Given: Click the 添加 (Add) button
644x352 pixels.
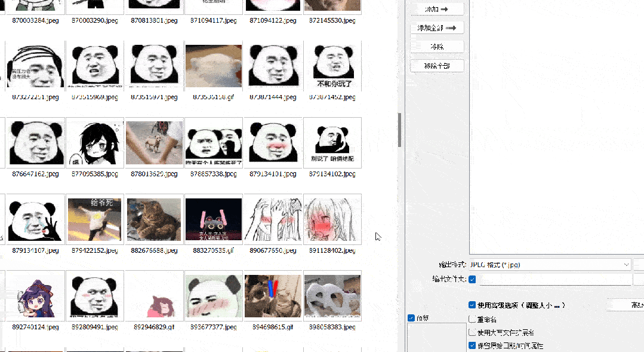Looking at the screenshot, I should [x=437, y=9].
